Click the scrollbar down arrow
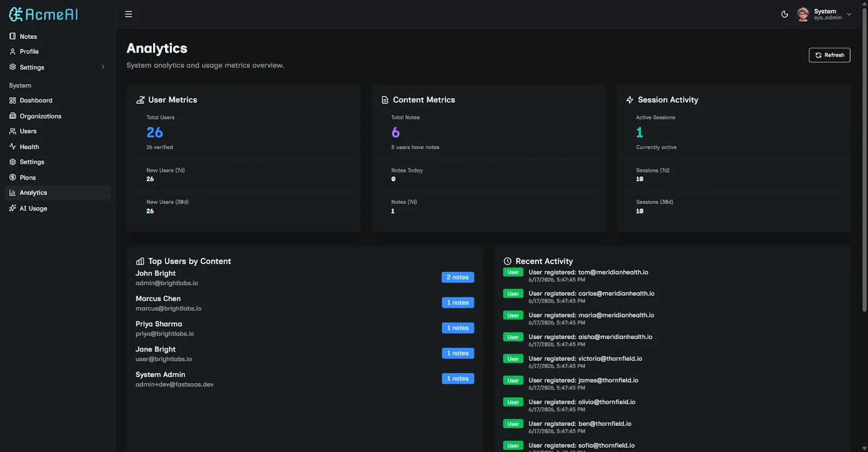This screenshot has width=868, height=452. (x=864, y=449)
